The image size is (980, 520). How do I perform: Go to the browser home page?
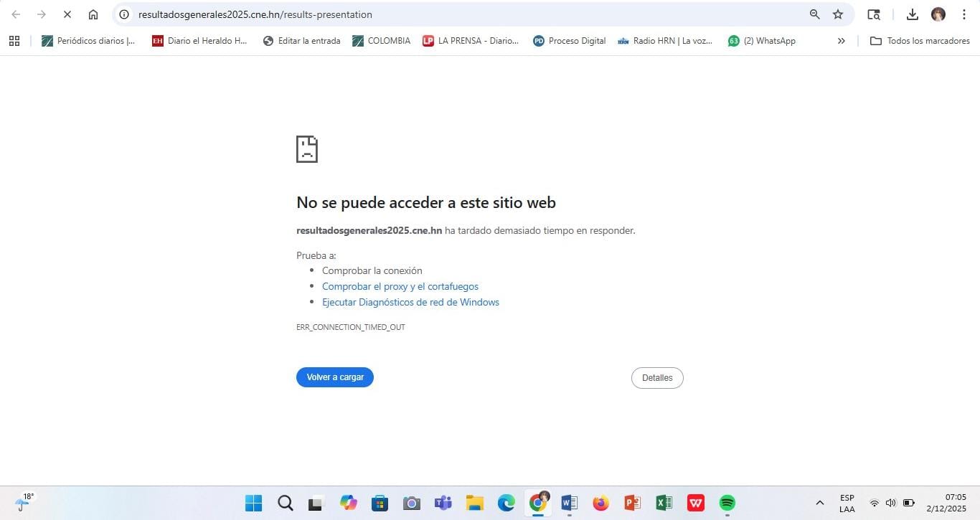[93, 14]
